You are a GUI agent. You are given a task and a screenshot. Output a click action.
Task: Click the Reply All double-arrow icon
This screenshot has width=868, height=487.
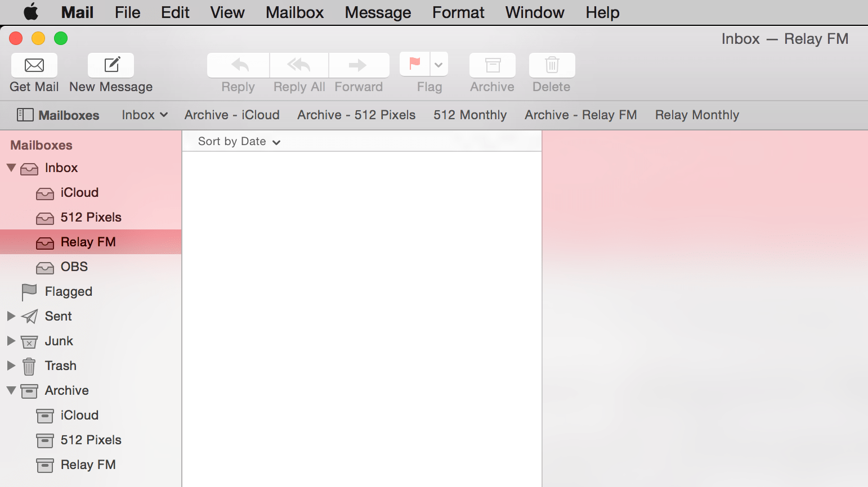tap(299, 65)
